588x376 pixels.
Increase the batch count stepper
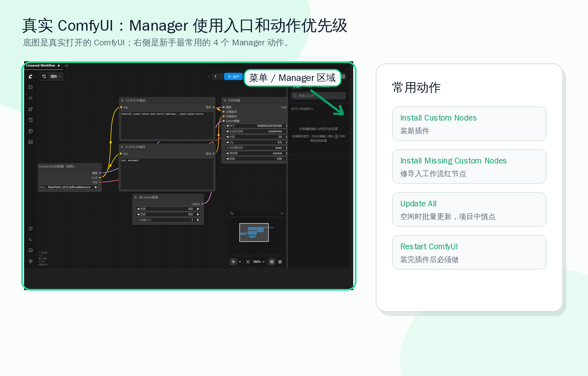click(x=221, y=75)
